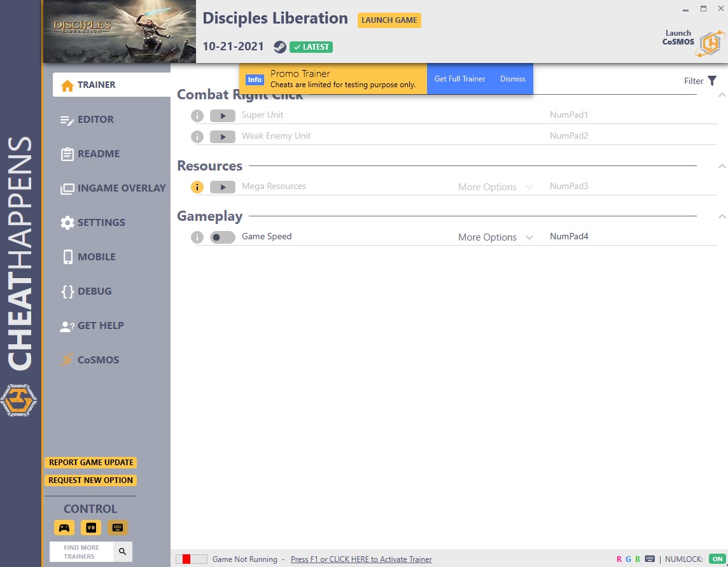Click the Activate Trainer link

pyautogui.click(x=361, y=559)
